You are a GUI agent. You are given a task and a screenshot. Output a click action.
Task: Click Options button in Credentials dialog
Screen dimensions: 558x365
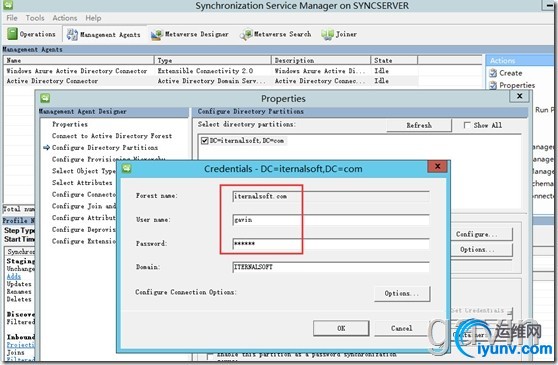pos(402,293)
